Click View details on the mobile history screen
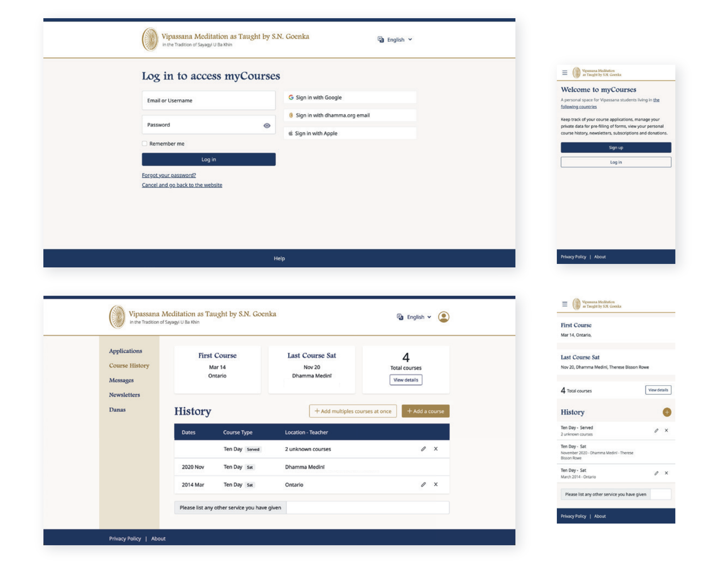Image resolution: width=728 pixels, height=572 pixels. pos(658,390)
